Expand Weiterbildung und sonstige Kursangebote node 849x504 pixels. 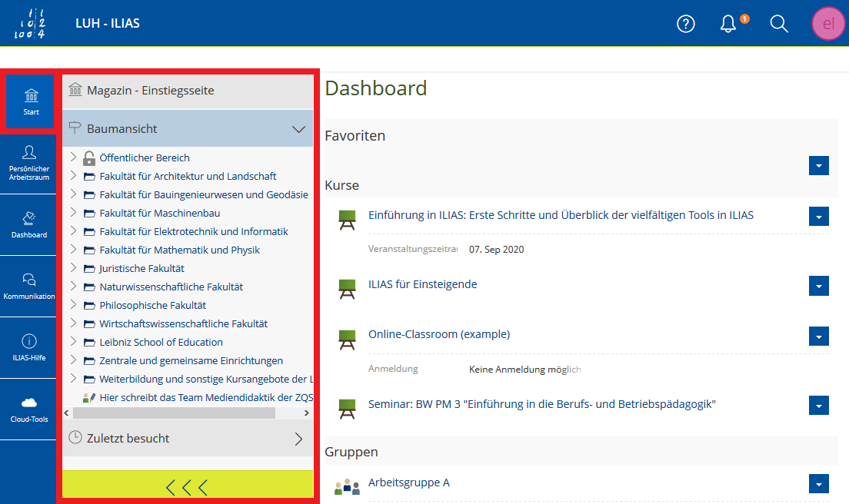(x=73, y=379)
